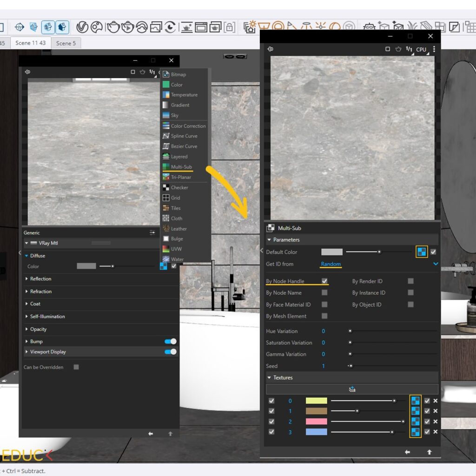Click the Diffuse color texture map icon

point(163,266)
